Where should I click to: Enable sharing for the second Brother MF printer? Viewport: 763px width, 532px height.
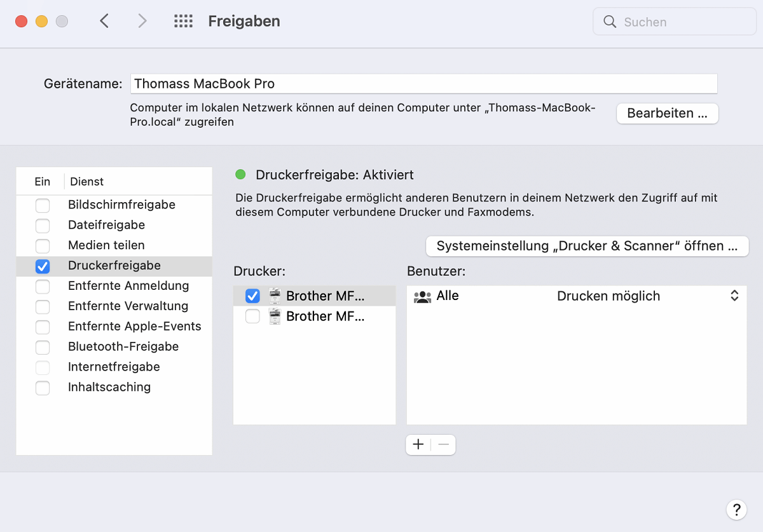coord(252,316)
